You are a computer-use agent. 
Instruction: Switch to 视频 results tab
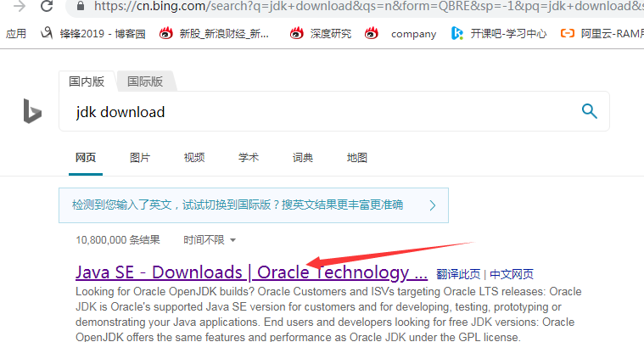[x=193, y=158]
